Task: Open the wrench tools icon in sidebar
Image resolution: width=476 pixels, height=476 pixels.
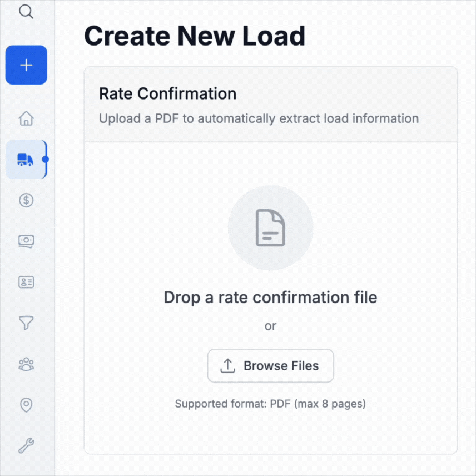Action: (26, 445)
